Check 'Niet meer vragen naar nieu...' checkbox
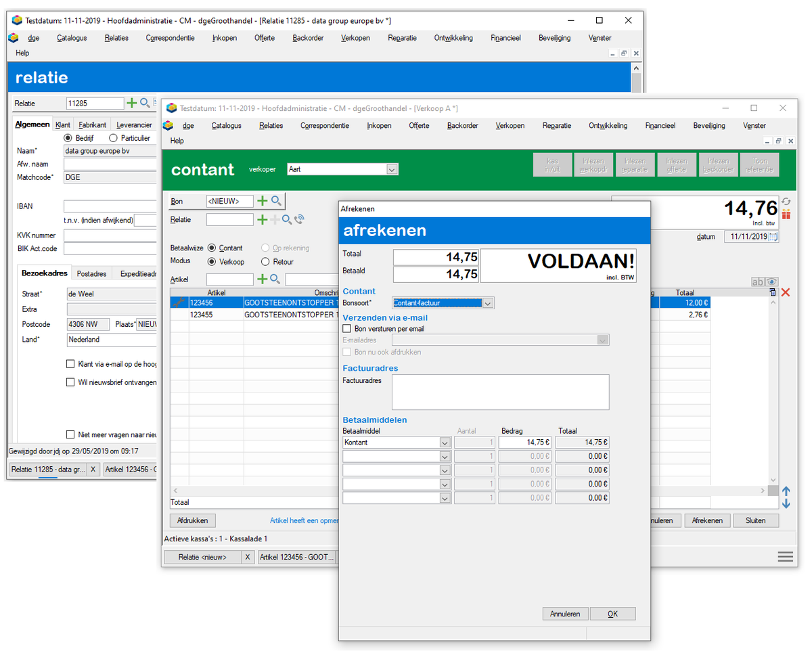Image resolution: width=812 pixels, height=655 pixels. [70, 434]
